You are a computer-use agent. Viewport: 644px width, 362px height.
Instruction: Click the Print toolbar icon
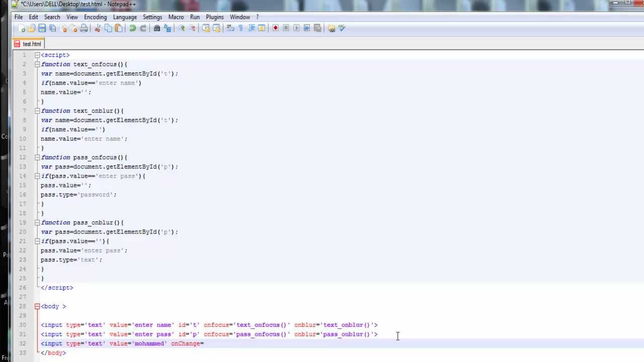84,28
